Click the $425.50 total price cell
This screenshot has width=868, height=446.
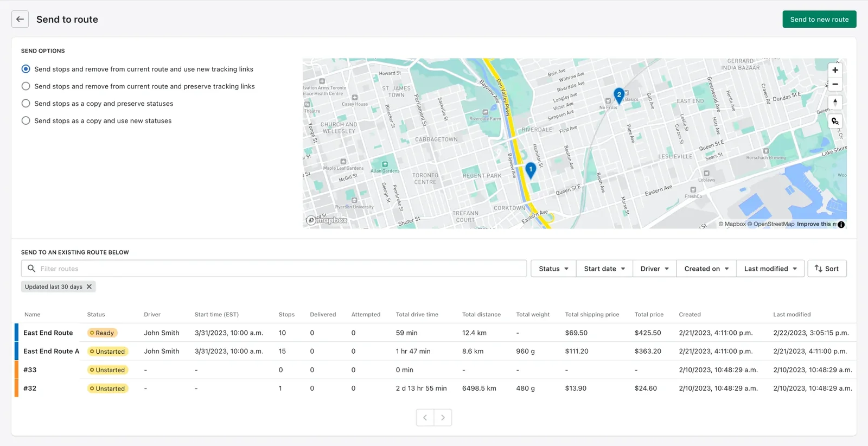(648, 333)
